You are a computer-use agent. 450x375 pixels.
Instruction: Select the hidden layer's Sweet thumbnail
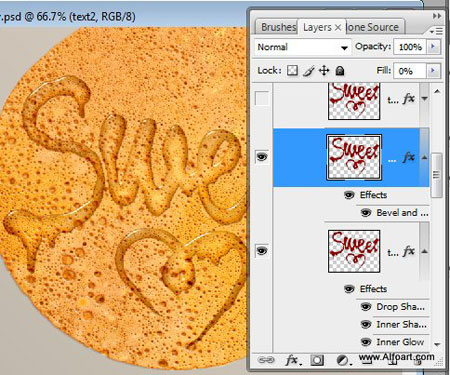tap(354, 101)
